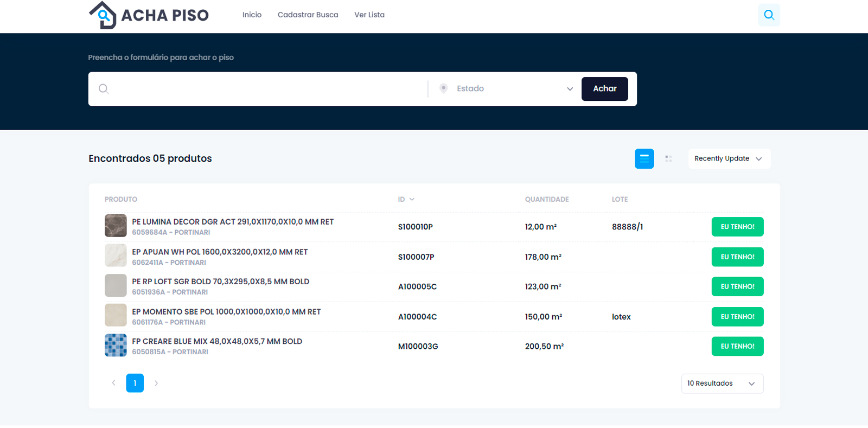This screenshot has width=868, height=428.
Task: Select page 1 in pagination
Action: point(135,383)
